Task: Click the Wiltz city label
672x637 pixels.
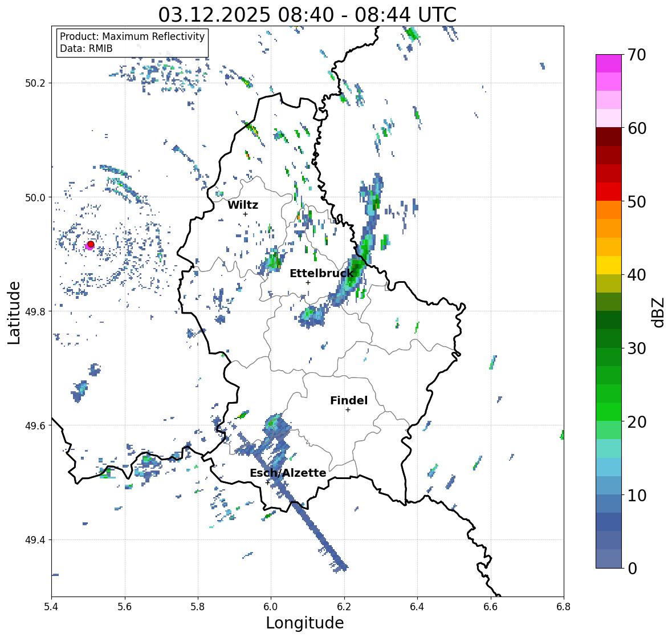Action: [x=243, y=205]
